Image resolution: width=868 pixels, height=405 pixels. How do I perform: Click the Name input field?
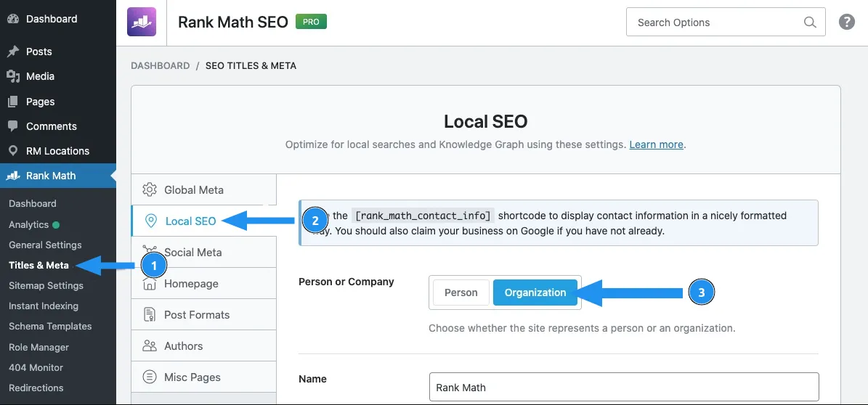point(624,387)
